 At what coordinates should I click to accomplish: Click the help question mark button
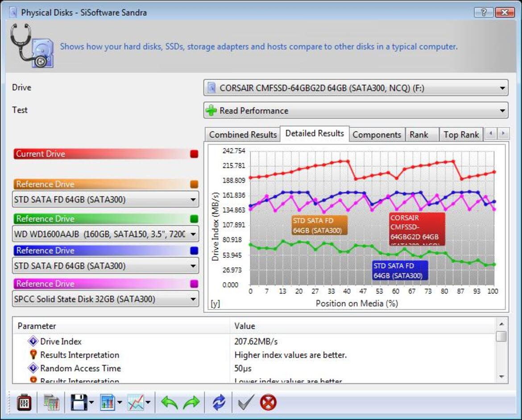[x=483, y=12]
